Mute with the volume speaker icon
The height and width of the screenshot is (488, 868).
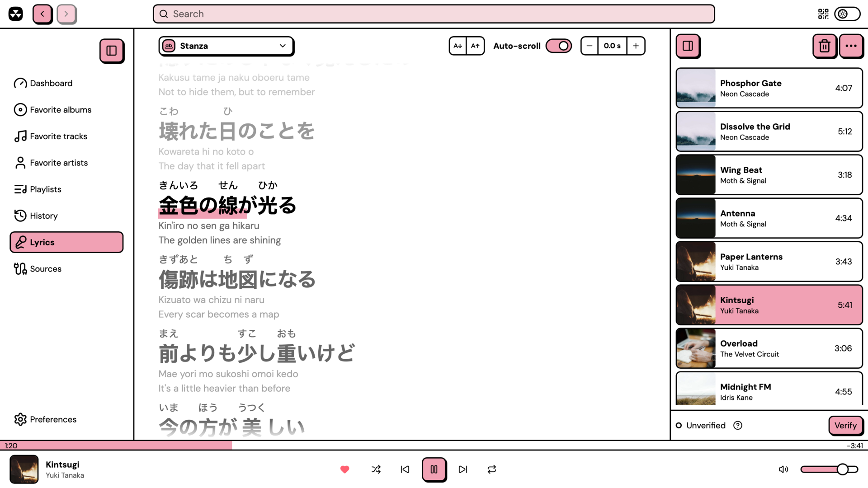(x=783, y=469)
